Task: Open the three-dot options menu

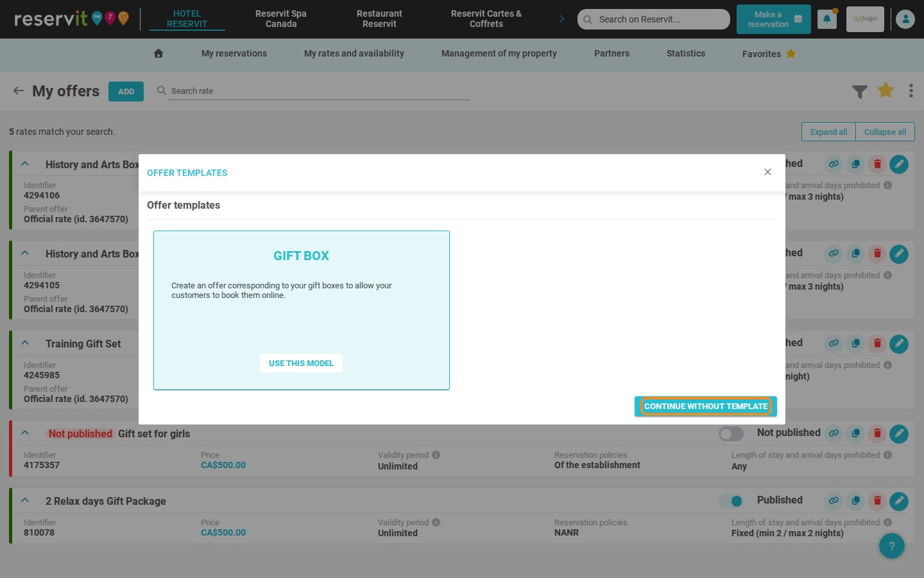Action: click(911, 91)
